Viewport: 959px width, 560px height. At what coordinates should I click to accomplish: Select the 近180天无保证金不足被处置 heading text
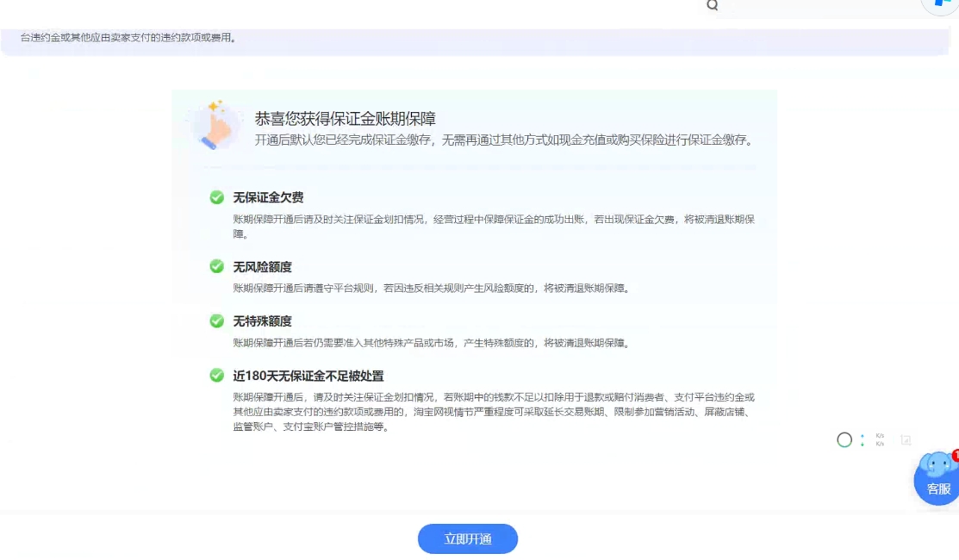click(x=308, y=376)
